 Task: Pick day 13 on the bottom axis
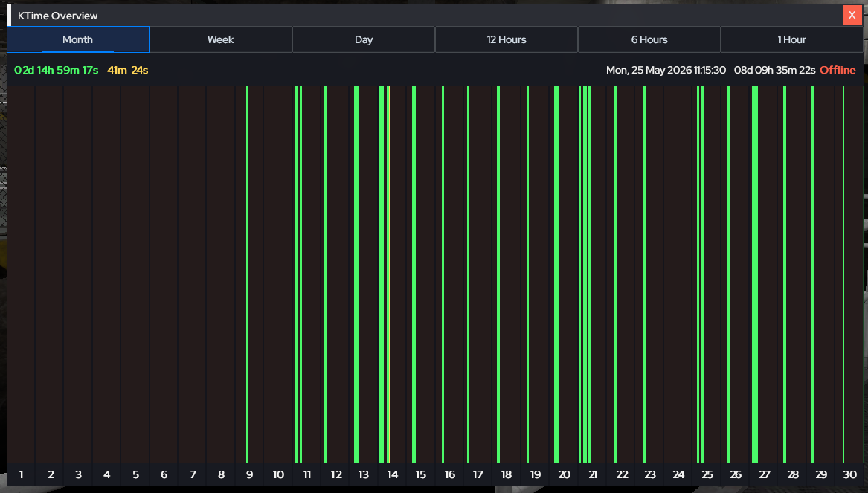364,474
